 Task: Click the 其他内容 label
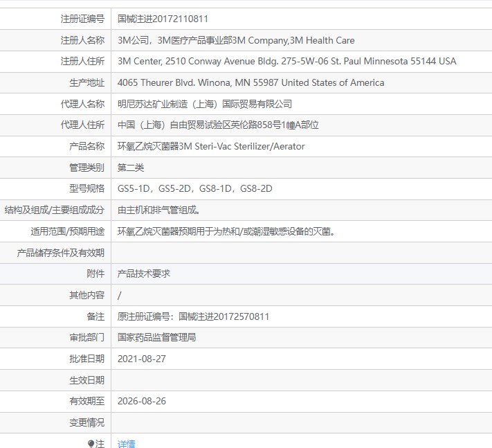click(x=86, y=295)
